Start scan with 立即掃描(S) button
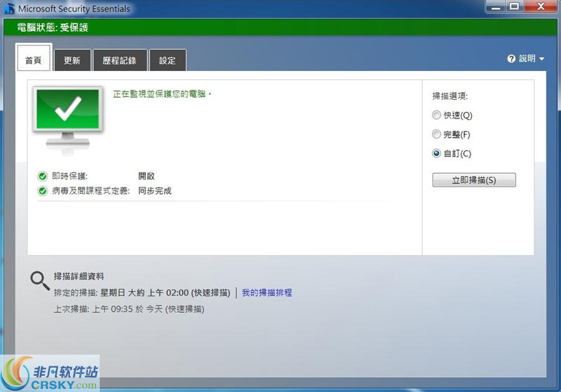The width and height of the screenshot is (561, 392). [x=474, y=180]
